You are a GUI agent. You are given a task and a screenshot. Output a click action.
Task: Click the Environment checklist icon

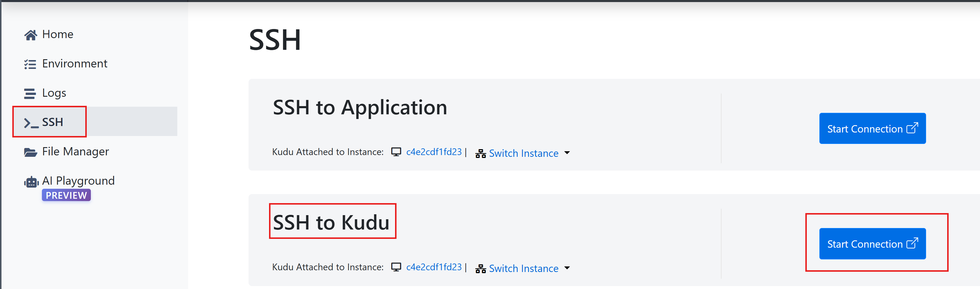[30, 64]
